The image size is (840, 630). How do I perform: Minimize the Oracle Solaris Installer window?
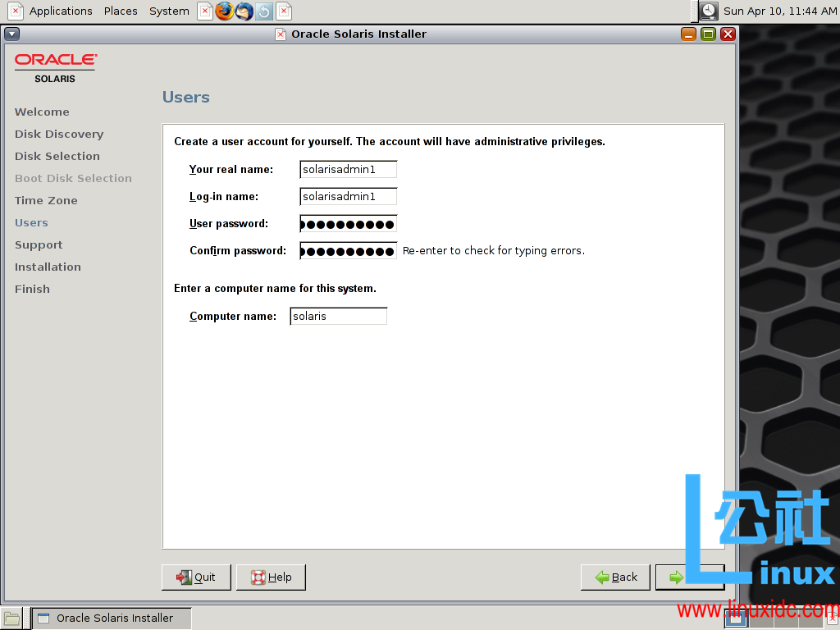click(688, 34)
